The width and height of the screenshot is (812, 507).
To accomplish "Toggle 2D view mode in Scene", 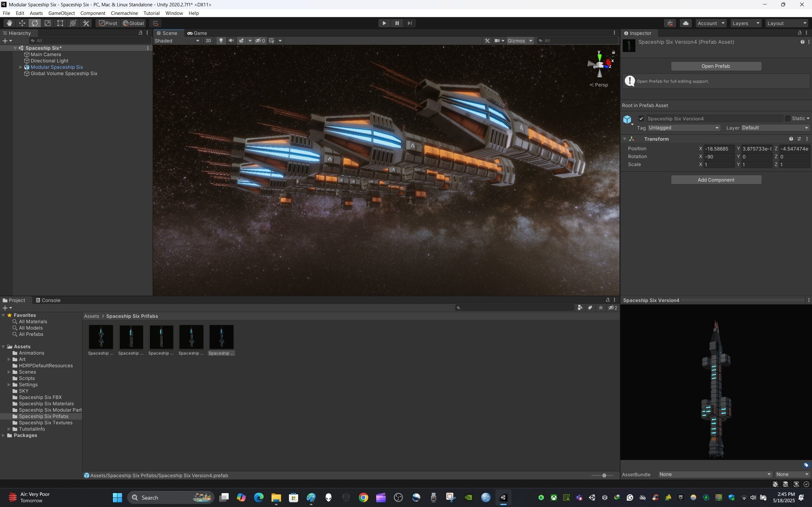I will point(208,41).
